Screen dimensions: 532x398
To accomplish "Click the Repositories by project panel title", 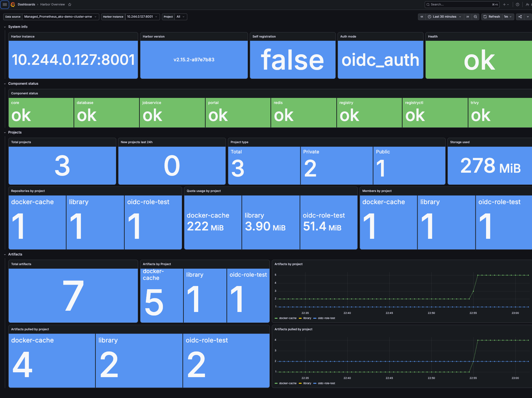I will click(28, 191).
